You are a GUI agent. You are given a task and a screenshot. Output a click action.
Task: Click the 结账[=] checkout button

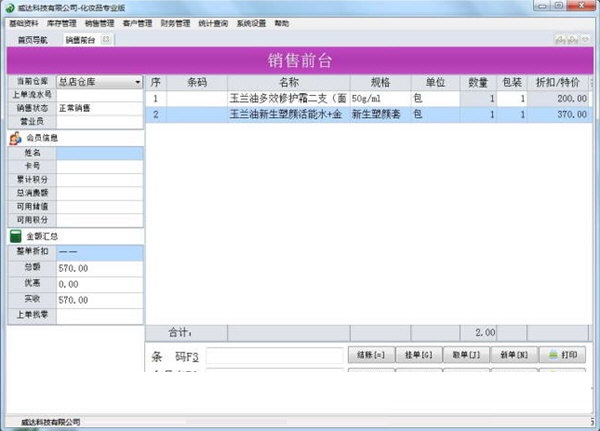coord(371,355)
